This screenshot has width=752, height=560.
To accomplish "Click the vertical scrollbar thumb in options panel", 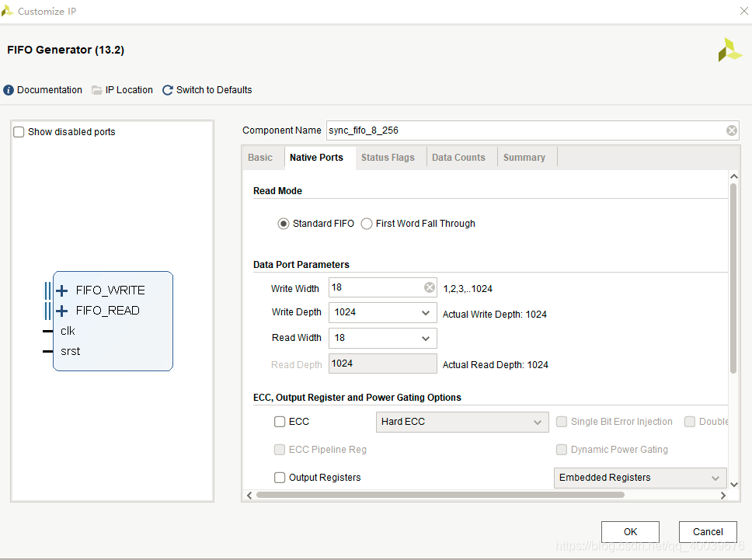I will click(x=733, y=278).
